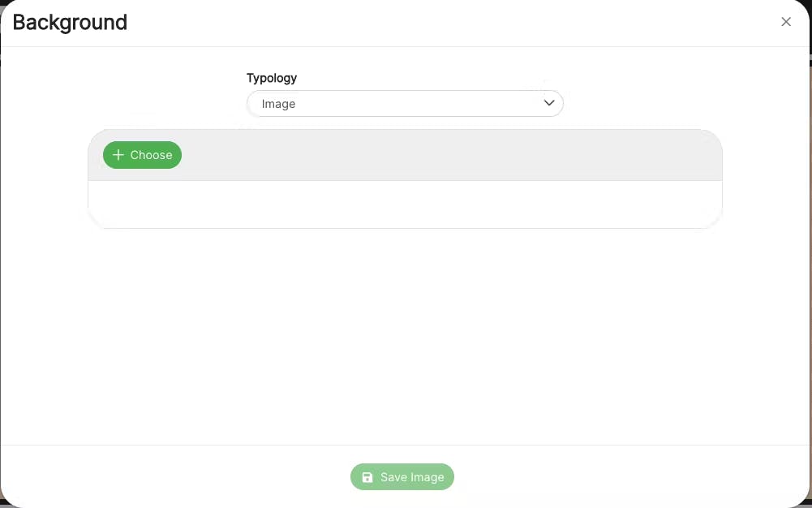Image resolution: width=812 pixels, height=508 pixels.
Task: Click the floppy disk icon beside Save Image
Action: tap(367, 477)
